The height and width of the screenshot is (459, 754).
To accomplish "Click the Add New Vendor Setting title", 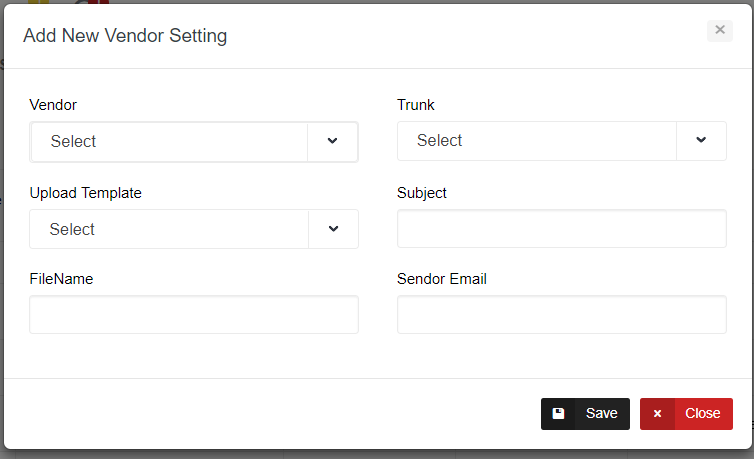I will pyautogui.click(x=125, y=36).
